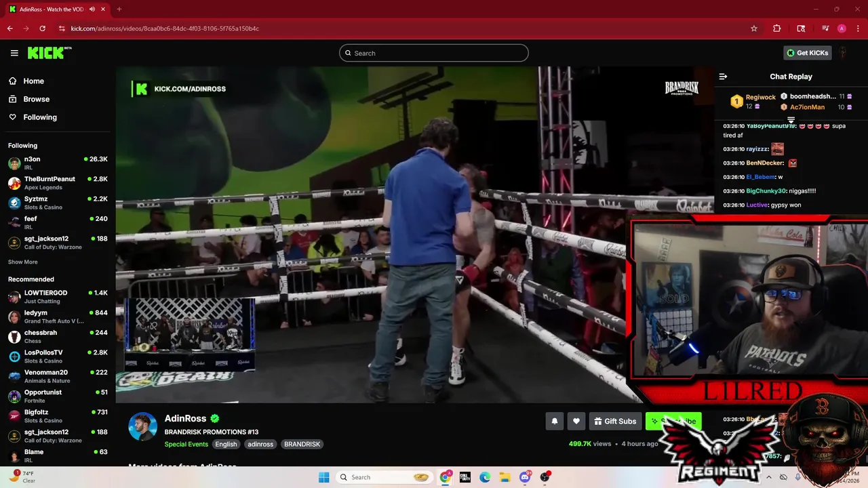Select the adinross tag
The width and height of the screenshot is (868, 488).
[x=260, y=444]
